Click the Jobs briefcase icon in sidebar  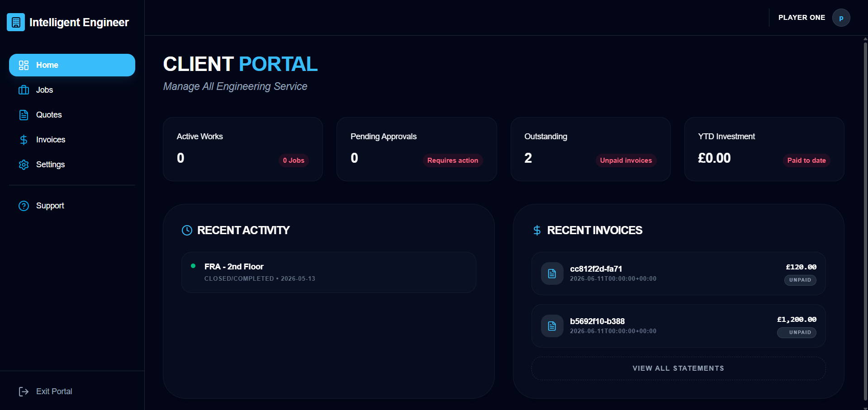pyautogui.click(x=24, y=90)
